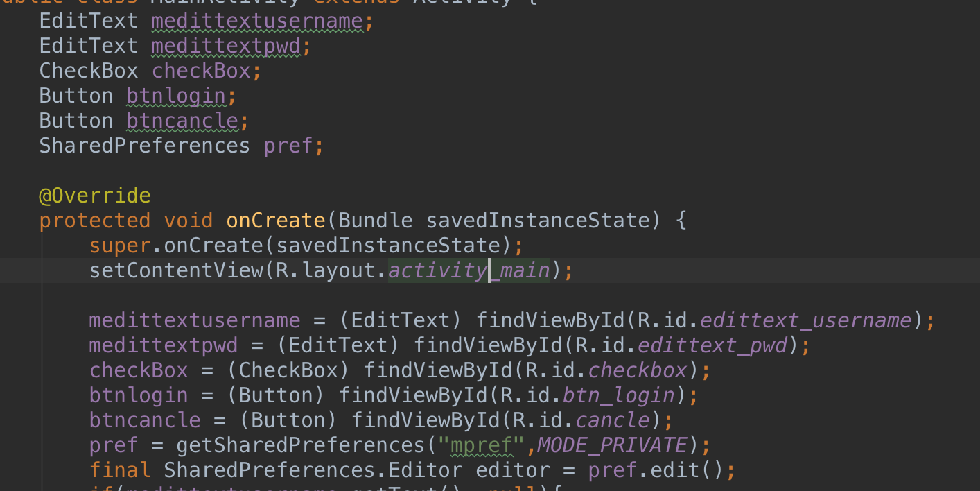Viewport: 980px width, 491px height.
Task: Click super in super.onCreate call
Action: point(120,245)
